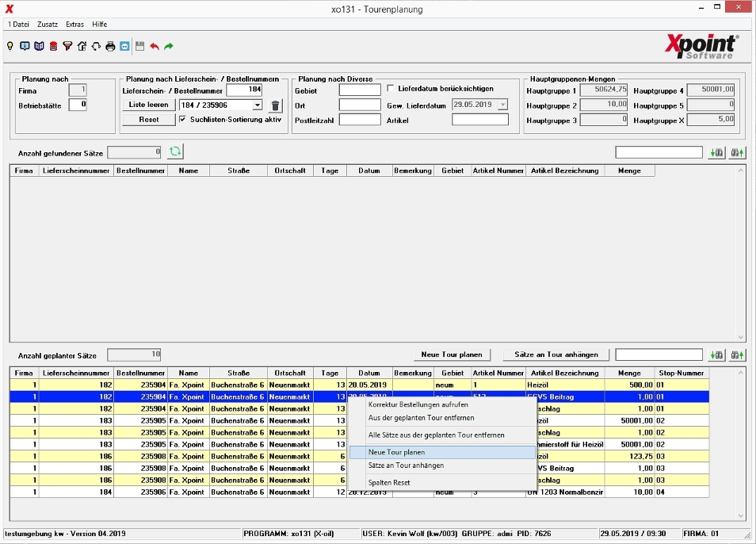The image size is (756, 544).
Task: Click the open book manual icon
Action: (x=39, y=46)
